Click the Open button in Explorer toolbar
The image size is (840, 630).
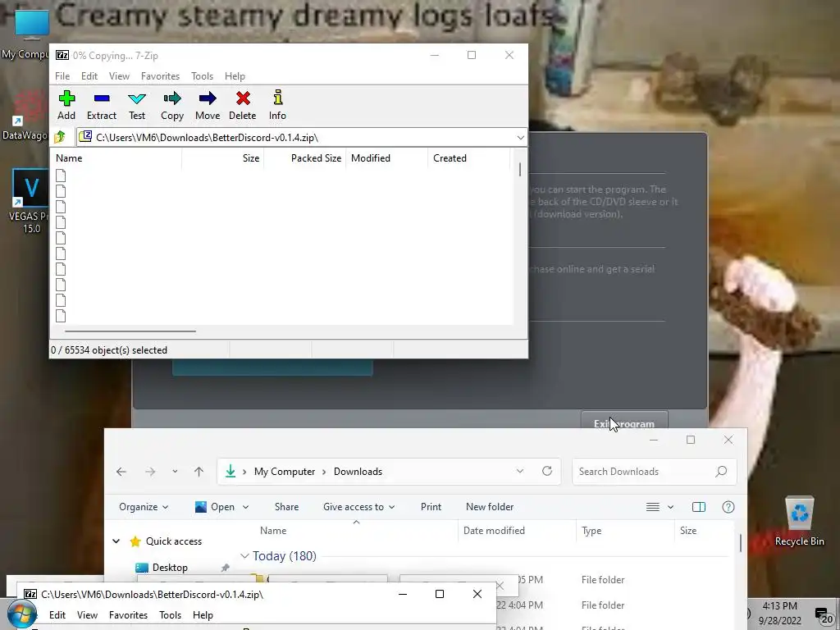point(215,507)
